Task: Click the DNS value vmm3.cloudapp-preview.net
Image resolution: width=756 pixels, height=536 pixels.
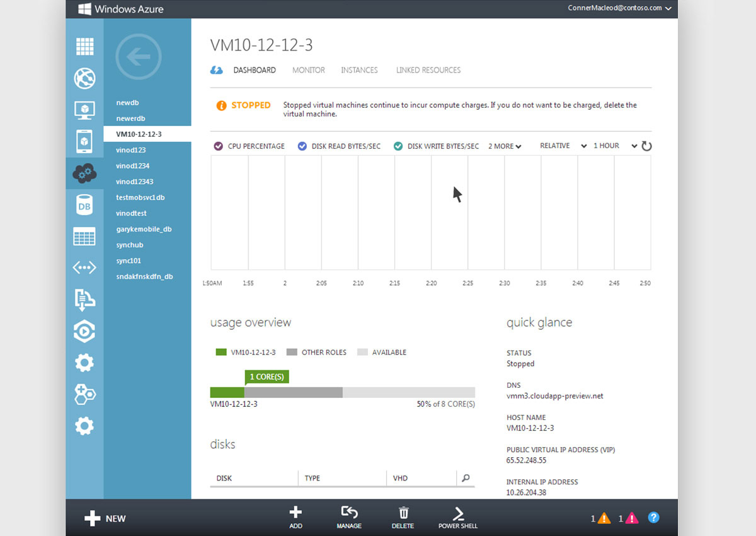Action: tap(555, 396)
